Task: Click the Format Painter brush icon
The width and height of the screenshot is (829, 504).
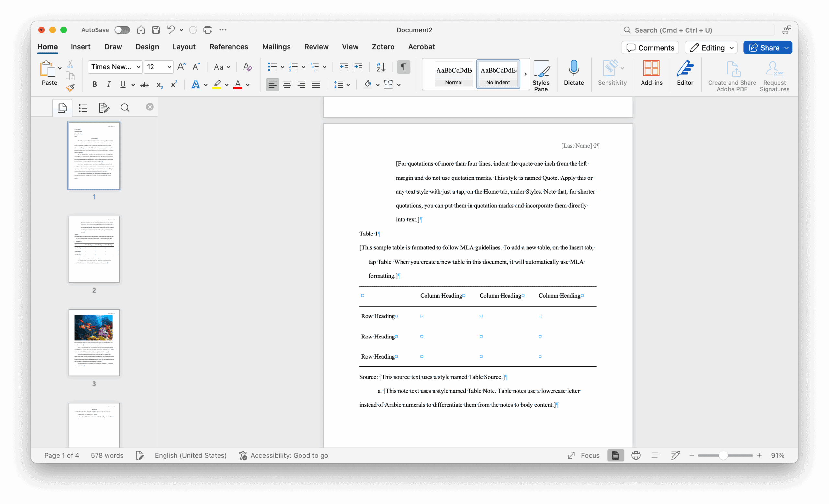Action: point(70,88)
